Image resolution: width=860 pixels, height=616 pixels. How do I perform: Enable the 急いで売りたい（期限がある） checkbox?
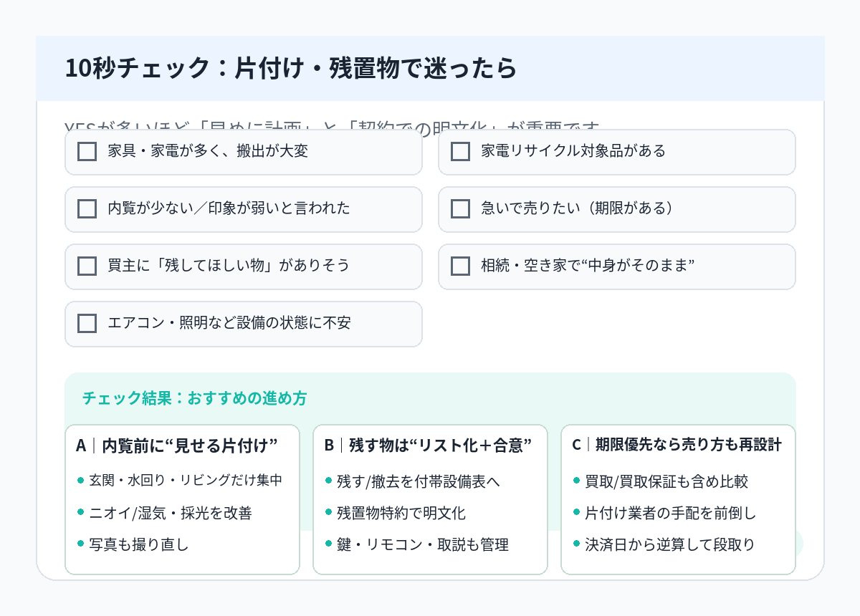click(x=460, y=208)
